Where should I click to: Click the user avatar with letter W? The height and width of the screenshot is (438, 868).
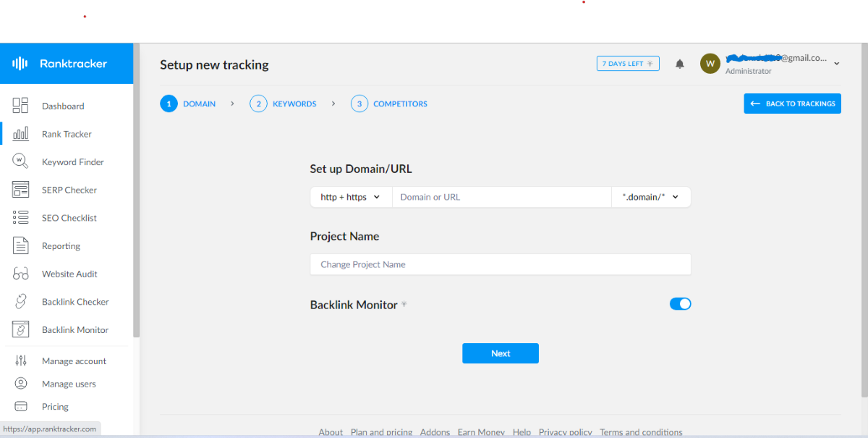click(710, 64)
